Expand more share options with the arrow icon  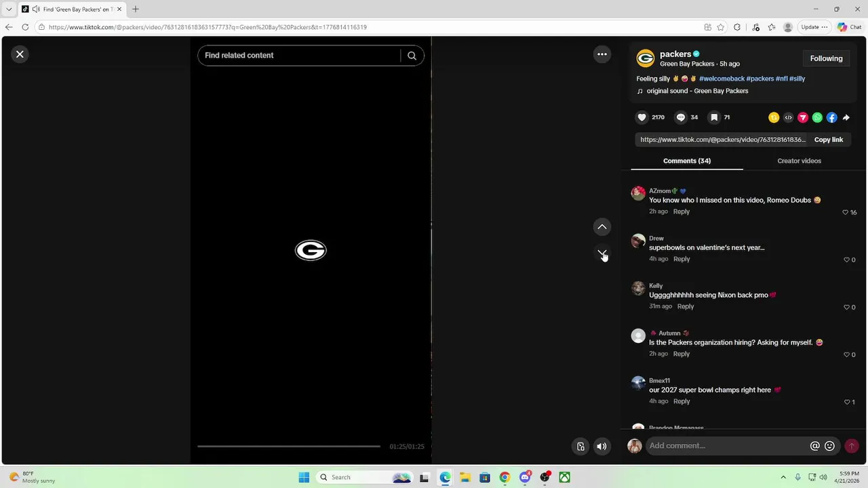click(846, 117)
